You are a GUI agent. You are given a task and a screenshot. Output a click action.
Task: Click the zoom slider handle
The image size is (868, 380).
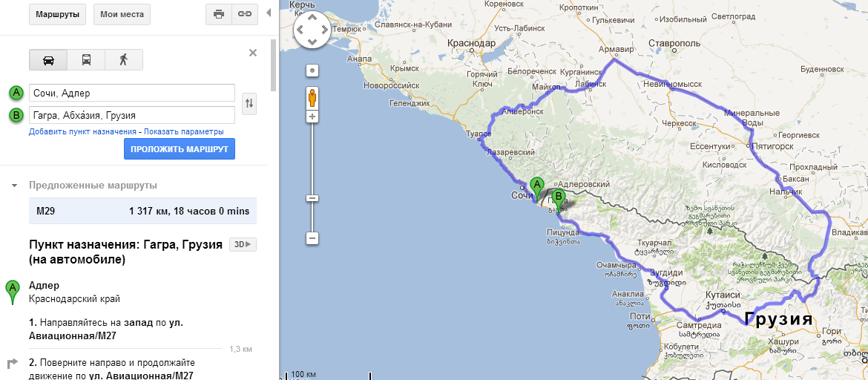(x=312, y=198)
